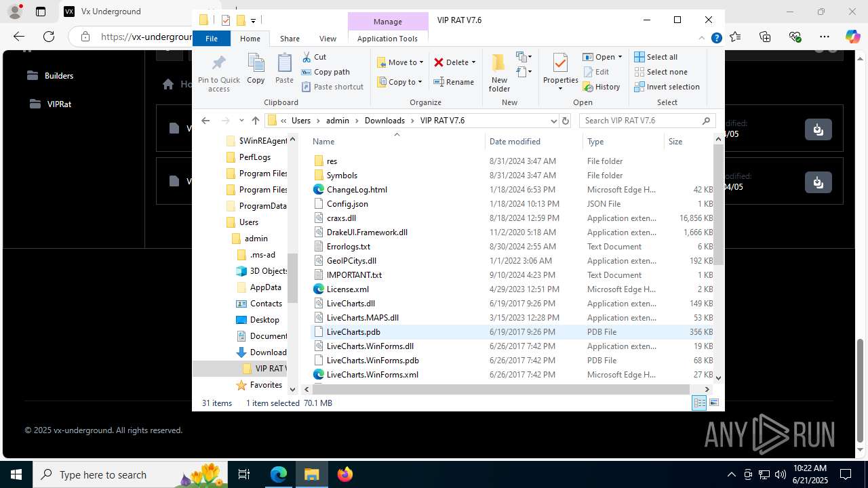Click Select none in ribbon
Image resolution: width=868 pixels, height=488 pixels.
coord(660,72)
